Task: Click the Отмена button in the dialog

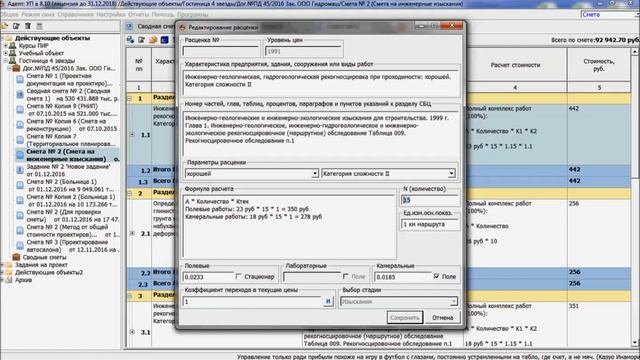Action: click(443, 318)
